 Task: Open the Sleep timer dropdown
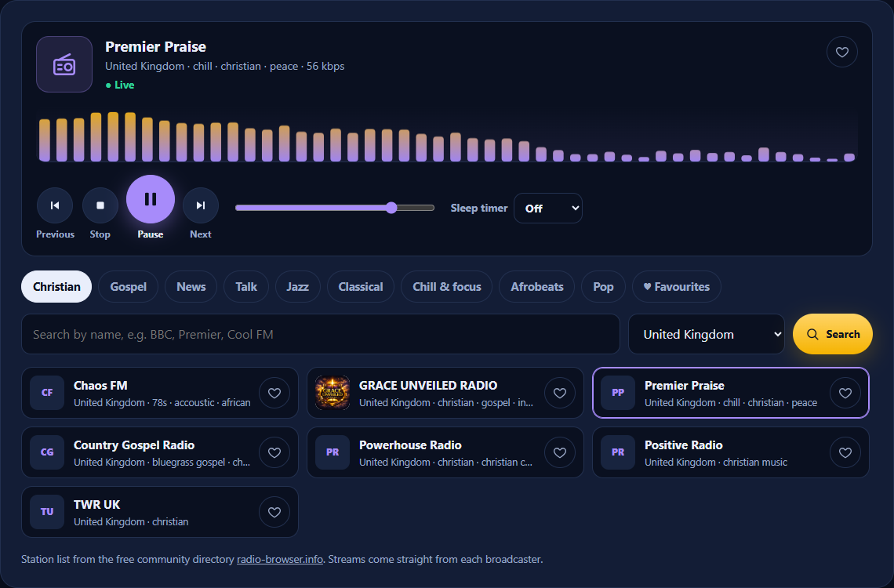548,208
